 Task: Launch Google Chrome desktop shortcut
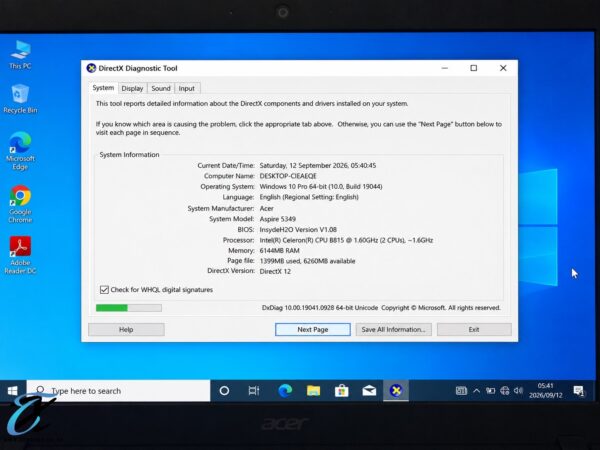[x=20, y=204]
